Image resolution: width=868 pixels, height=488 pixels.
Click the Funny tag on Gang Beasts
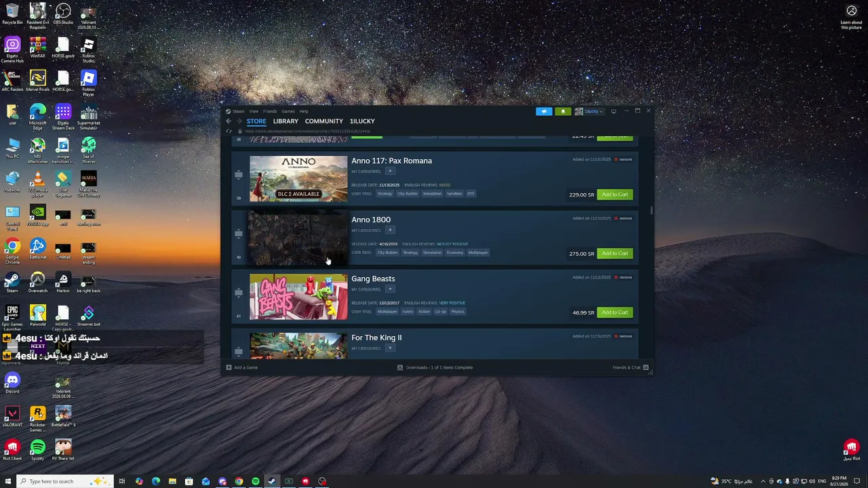[408, 312]
